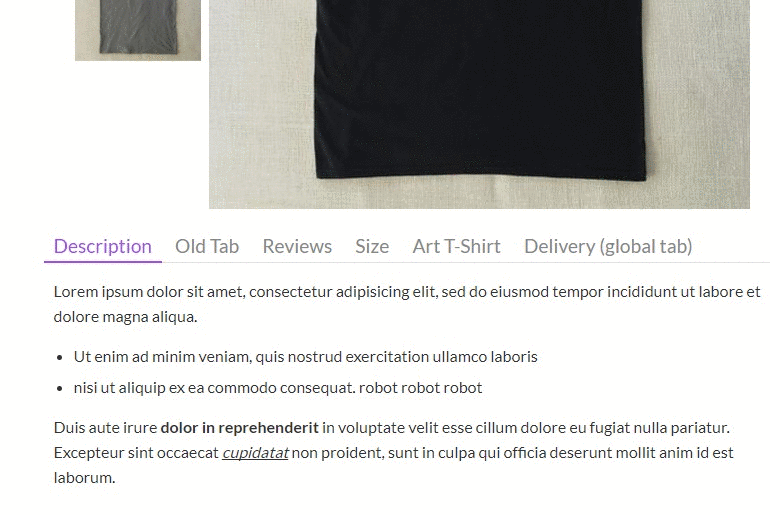Select the gray t-shirt thumbnail
Image resolution: width=770 pixels, height=515 pixels.
point(138,30)
